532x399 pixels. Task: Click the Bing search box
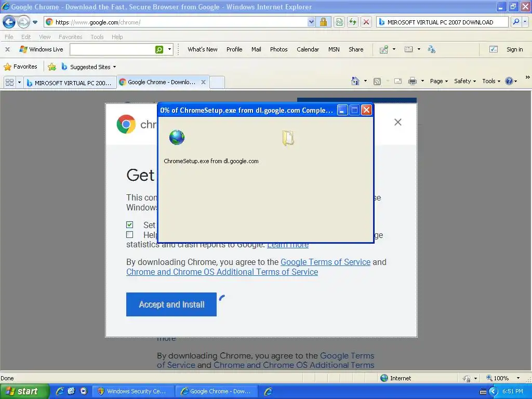(442, 22)
